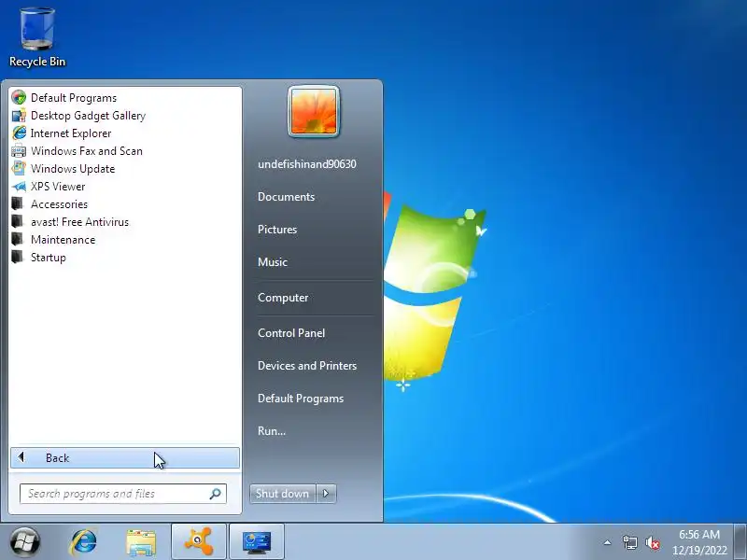
Task: Open Pictures from the Start menu
Action: 277,230
